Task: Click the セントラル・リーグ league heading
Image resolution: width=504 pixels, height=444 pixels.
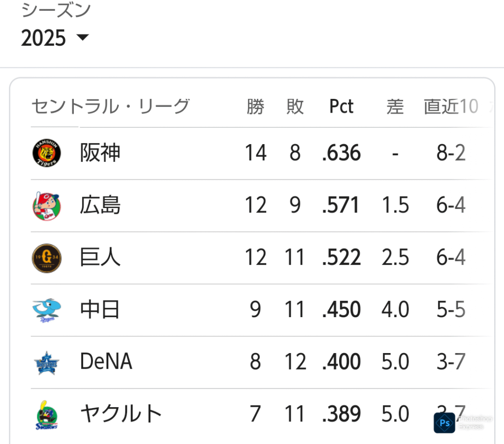Action: pos(111,107)
